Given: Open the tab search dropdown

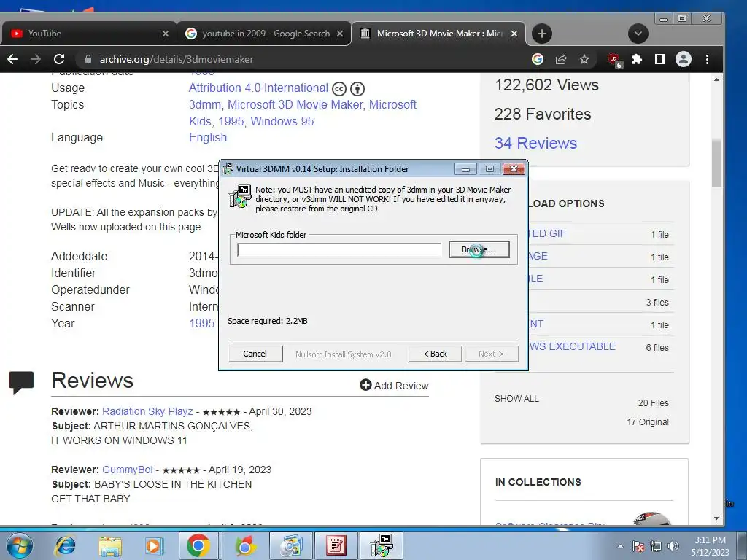Looking at the screenshot, I should pyautogui.click(x=638, y=34).
